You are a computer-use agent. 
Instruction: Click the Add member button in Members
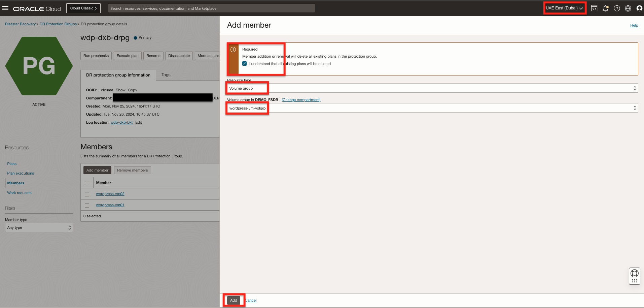97,170
